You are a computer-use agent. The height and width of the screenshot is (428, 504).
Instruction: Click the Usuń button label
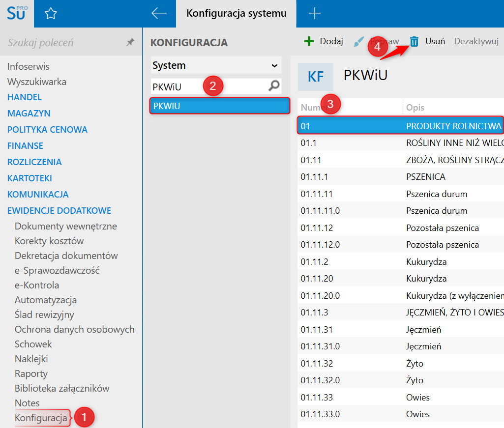pos(435,41)
